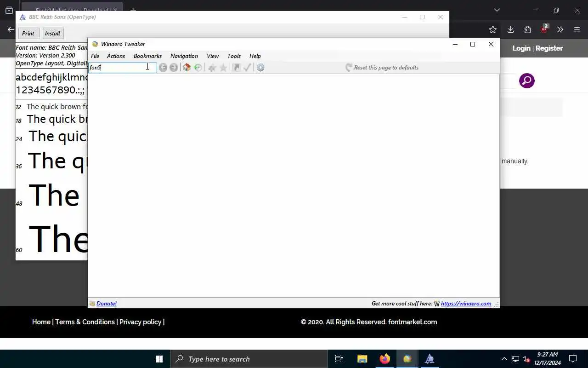Open the Navigation menu
Viewport: 588px width, 368px height.
(x=184, y=56)
